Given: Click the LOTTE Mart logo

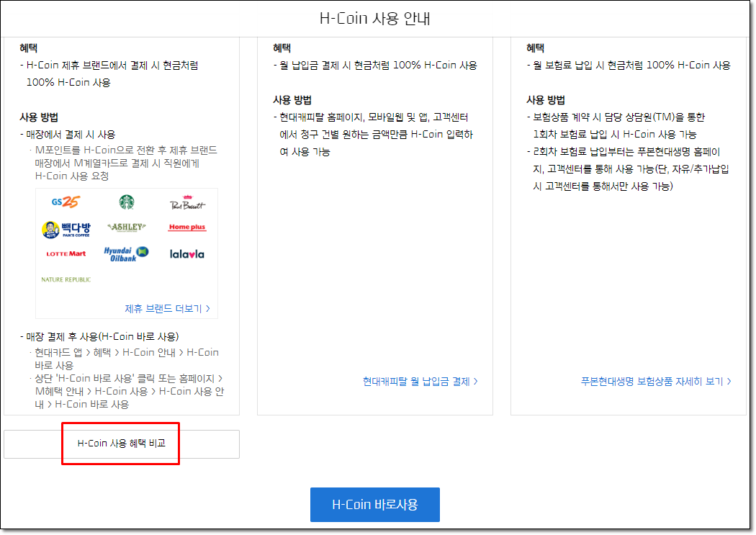Looking at the screenshot, I should pos(64,253).
